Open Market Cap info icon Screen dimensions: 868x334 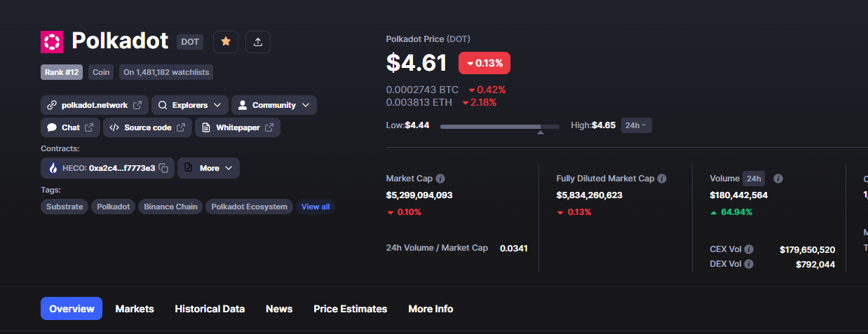(x=440, y=179)
